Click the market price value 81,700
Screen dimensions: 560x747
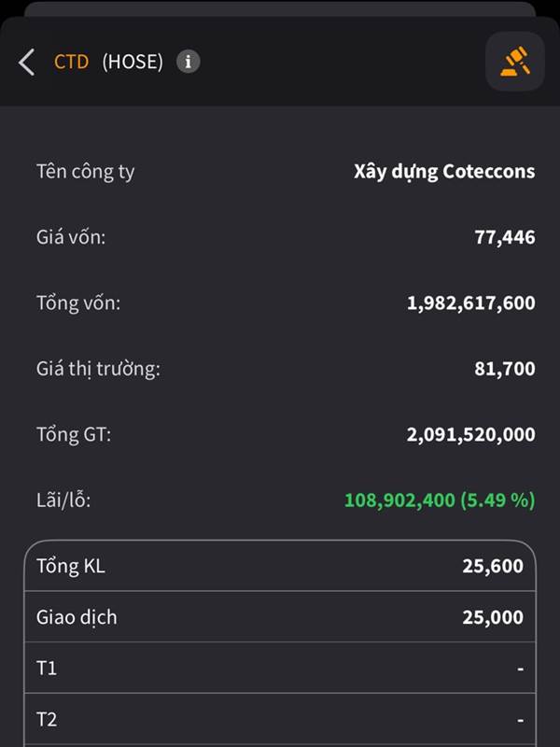[x=505, y=369]
